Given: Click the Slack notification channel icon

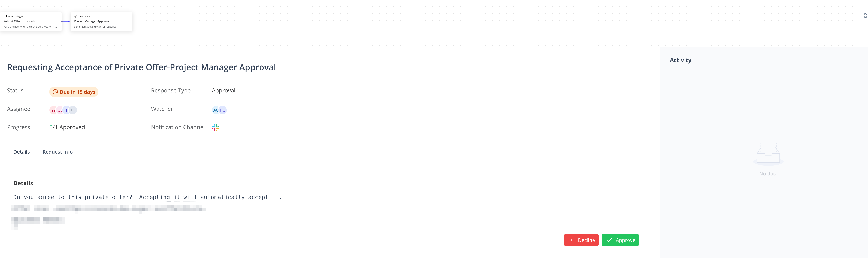Looking at the screenshot, I should coord(215,127).
